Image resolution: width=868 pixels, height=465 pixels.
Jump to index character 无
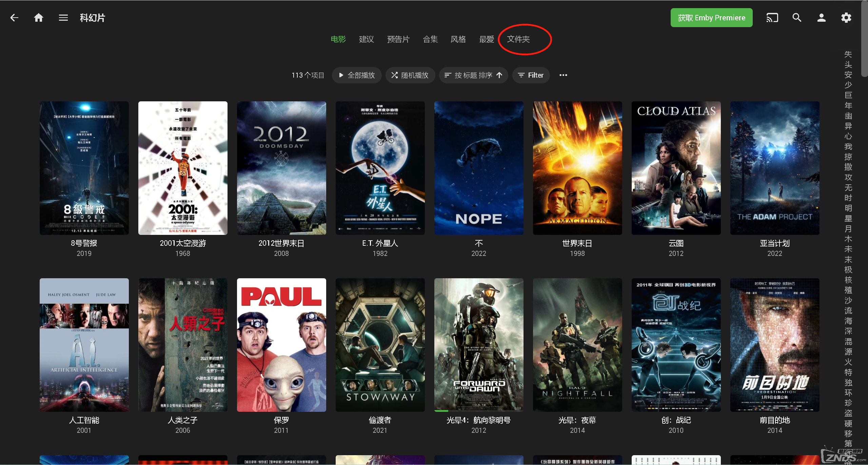848,187
